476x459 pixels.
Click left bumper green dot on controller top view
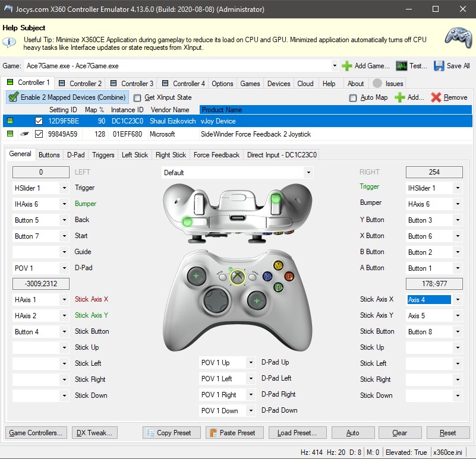[187, 221]
